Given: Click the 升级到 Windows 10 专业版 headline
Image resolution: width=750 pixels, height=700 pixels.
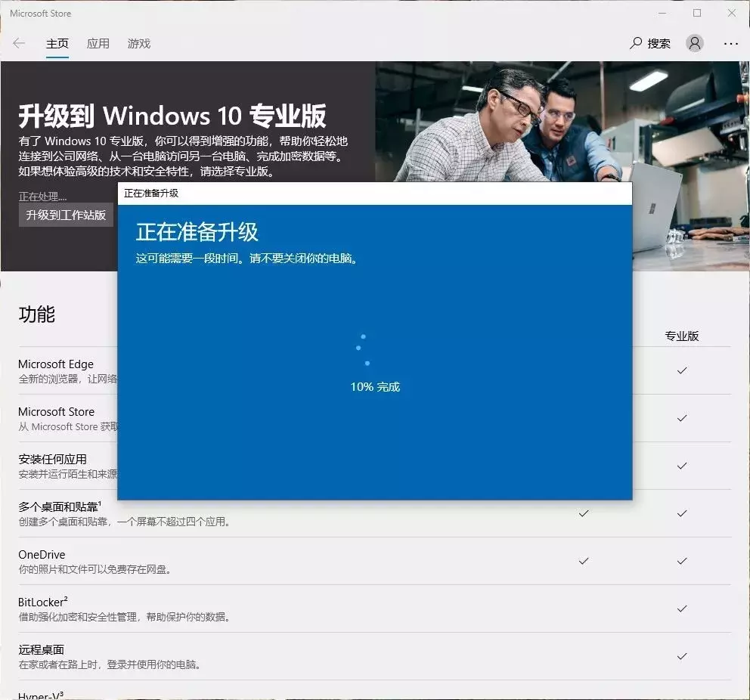Looking at the screenshot, I should coord(172,116).
